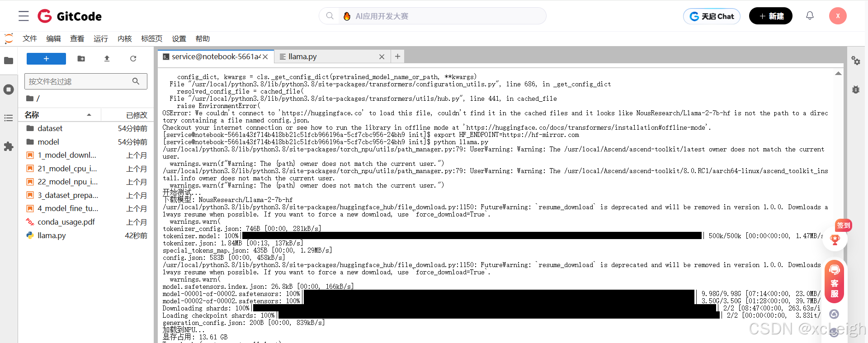The width and height of the screenshot is (868, 343).
Task: Refresh the file list
Action: click(133, 59)
